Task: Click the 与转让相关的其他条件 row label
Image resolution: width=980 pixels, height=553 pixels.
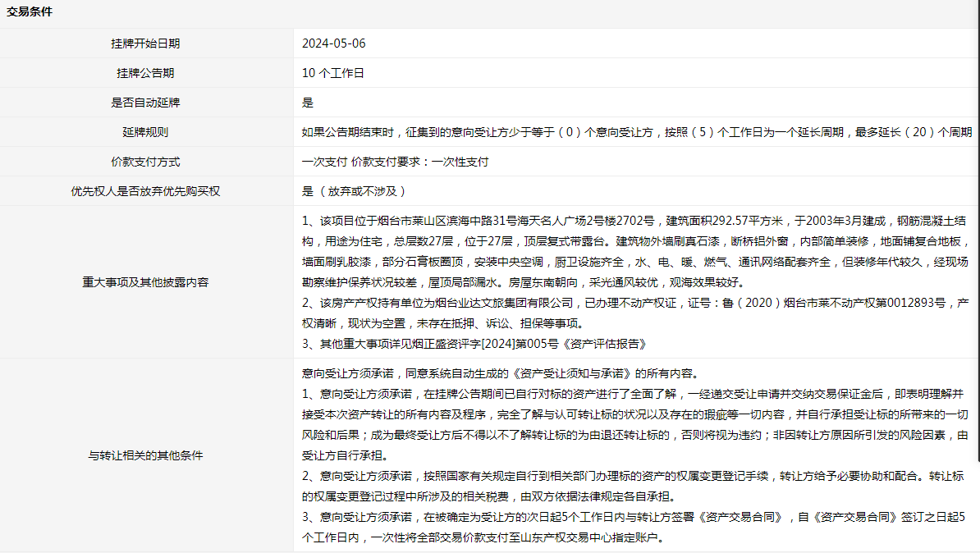Action: [x=145, y=455]
